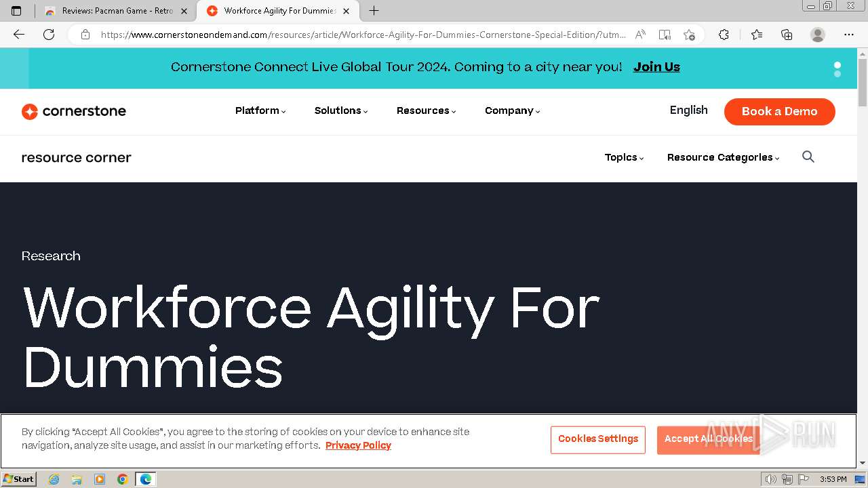
Task: Launch Chrome from the taskbar
Action: (123, 479)
